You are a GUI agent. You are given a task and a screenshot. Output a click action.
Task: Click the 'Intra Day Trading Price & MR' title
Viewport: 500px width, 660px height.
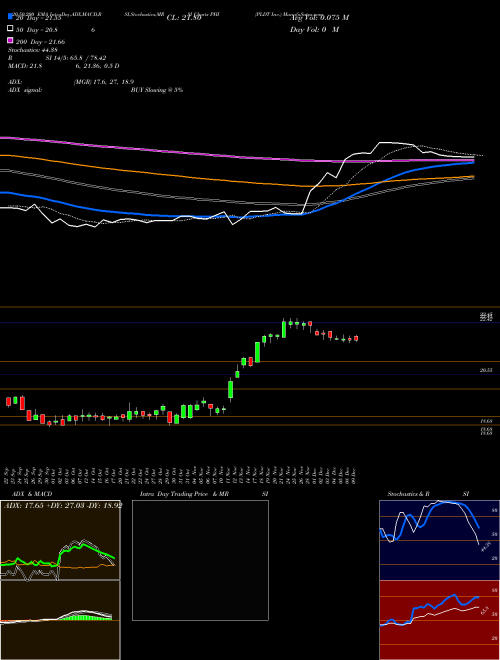(x=184, y=494)
